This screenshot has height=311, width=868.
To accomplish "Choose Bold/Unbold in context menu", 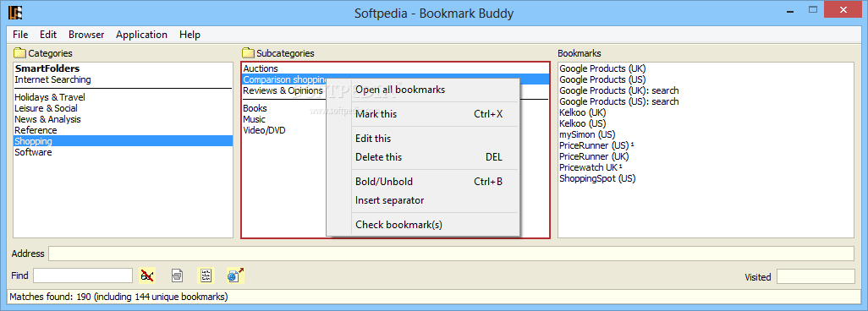I will pyautogui.click(x=423, y=182).
